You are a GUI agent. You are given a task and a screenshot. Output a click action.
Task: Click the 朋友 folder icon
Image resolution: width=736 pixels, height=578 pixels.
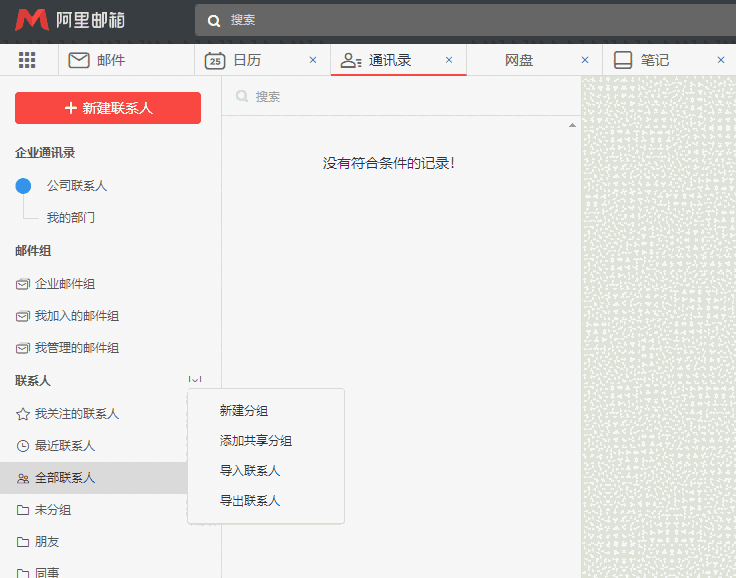click(x=23, y=542)
